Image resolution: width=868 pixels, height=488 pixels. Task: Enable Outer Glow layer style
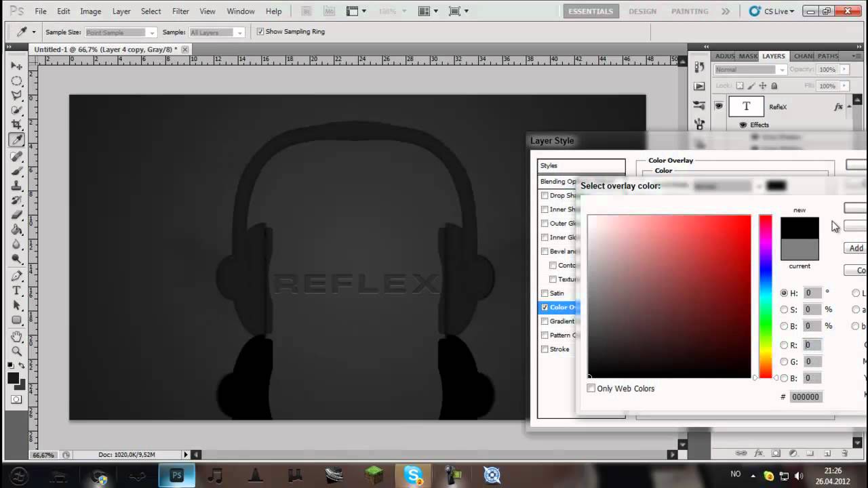(x=545, y=224)
